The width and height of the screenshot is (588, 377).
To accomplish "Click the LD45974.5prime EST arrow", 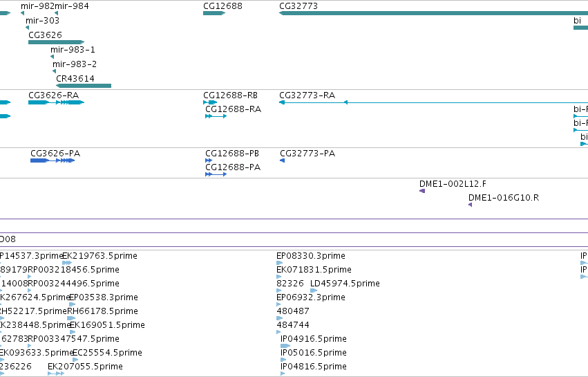I will (314, 291).
